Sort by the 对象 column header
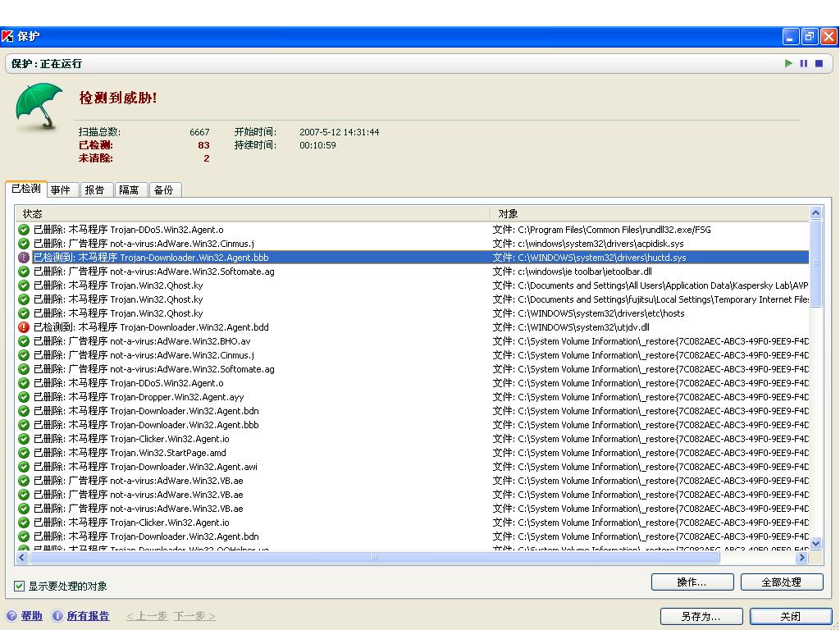 click(650, 214)
